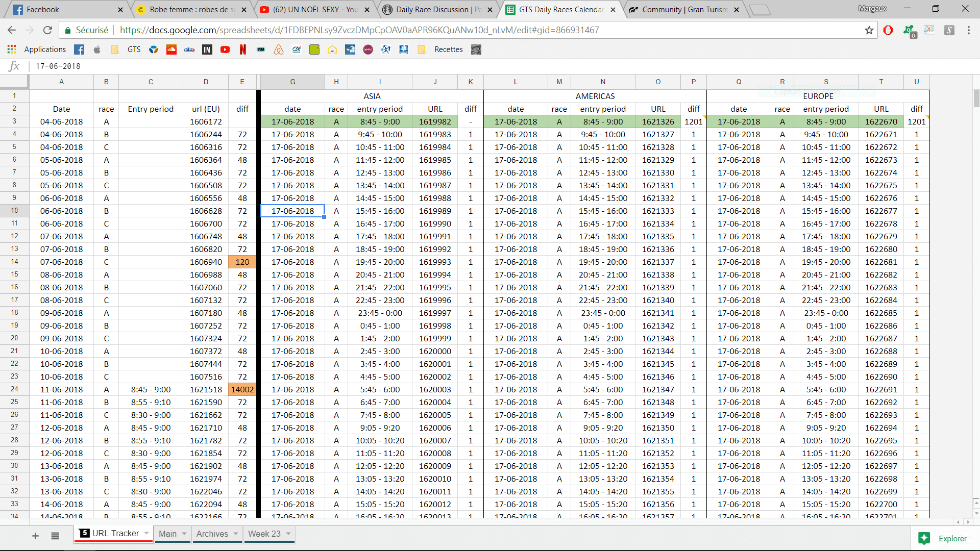This screenshot has height=551, width=980.
Task: Open the AdBlock extension icon
Action: (x=888, y=30)
